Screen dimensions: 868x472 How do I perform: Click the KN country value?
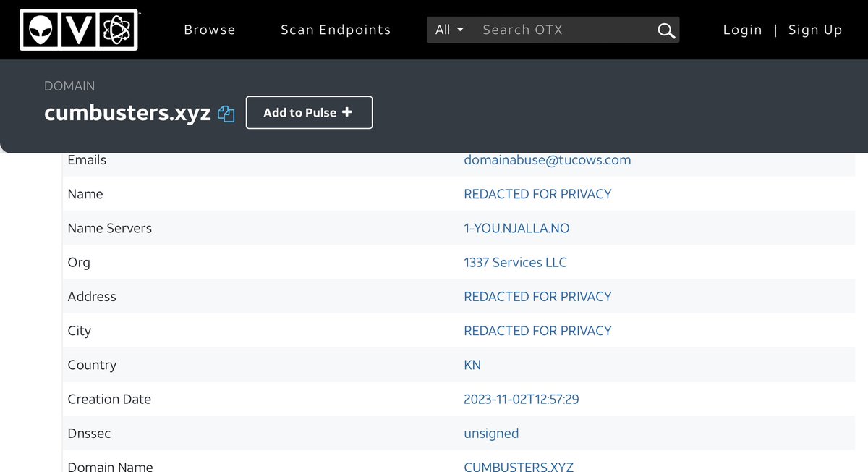[x=472, y=365]
